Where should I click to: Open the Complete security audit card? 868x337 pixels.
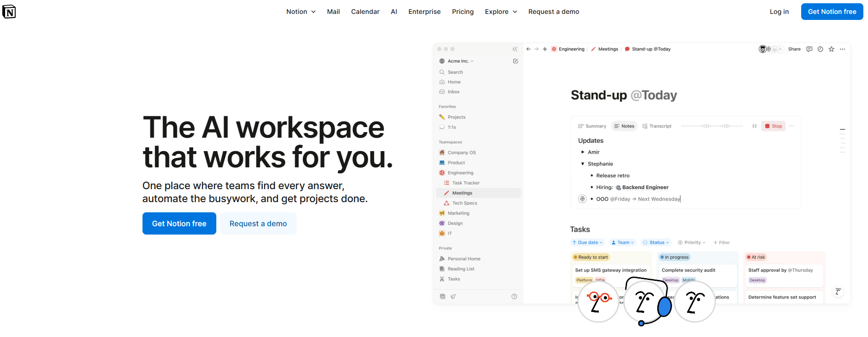[698, 275]
